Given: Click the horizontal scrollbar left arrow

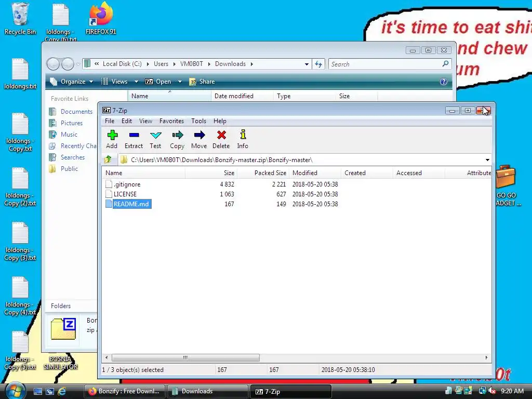Looking at the screenshot, I should click(x=107, y=357).
